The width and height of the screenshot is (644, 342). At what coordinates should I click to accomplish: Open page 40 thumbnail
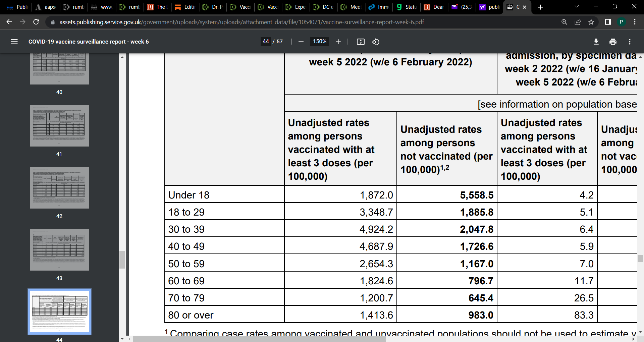coord(59,69)
